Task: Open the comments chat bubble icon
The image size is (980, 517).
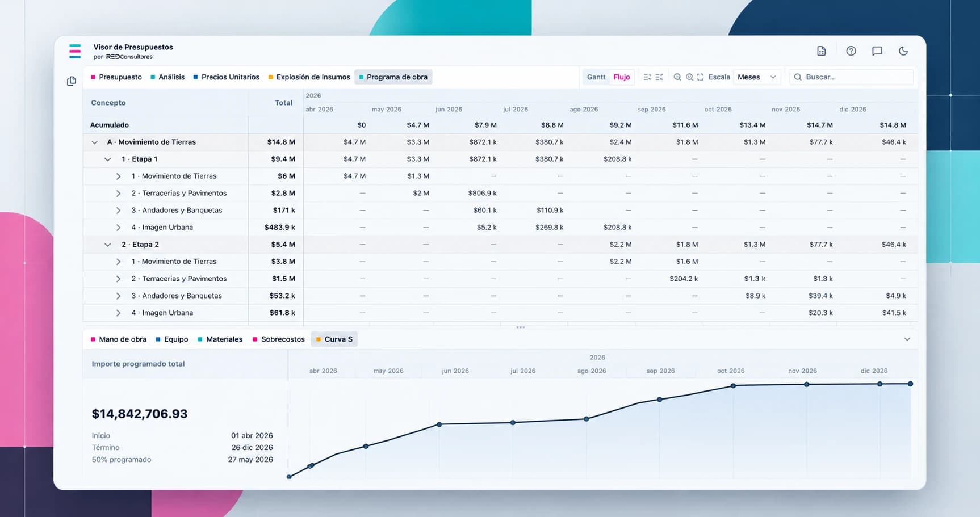Action: (877, 51)
